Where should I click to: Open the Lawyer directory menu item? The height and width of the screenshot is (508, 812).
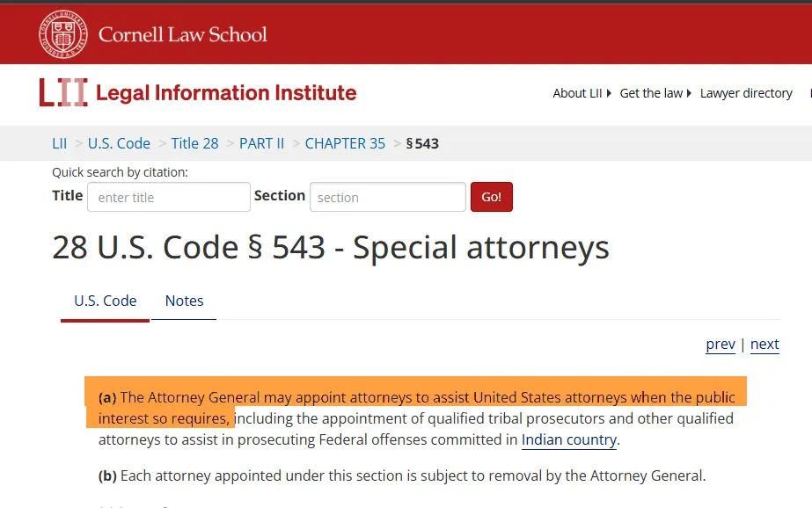coord(746,93)
